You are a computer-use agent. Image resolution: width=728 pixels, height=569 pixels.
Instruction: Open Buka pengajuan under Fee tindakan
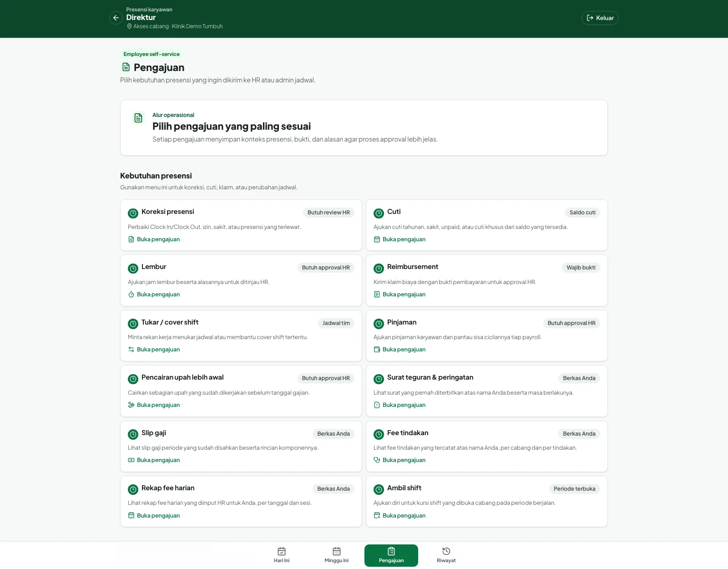(399, 460)
